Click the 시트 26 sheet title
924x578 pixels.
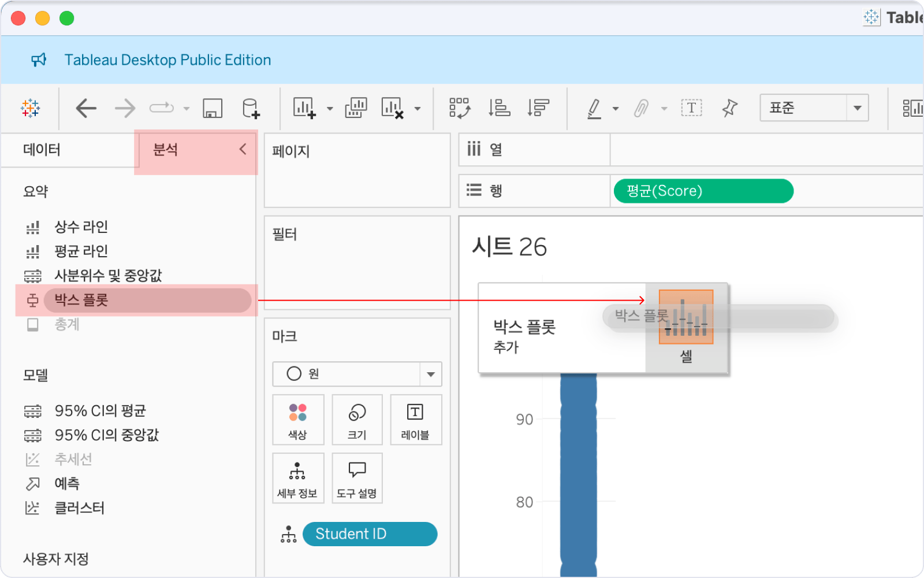coord(509,247)
